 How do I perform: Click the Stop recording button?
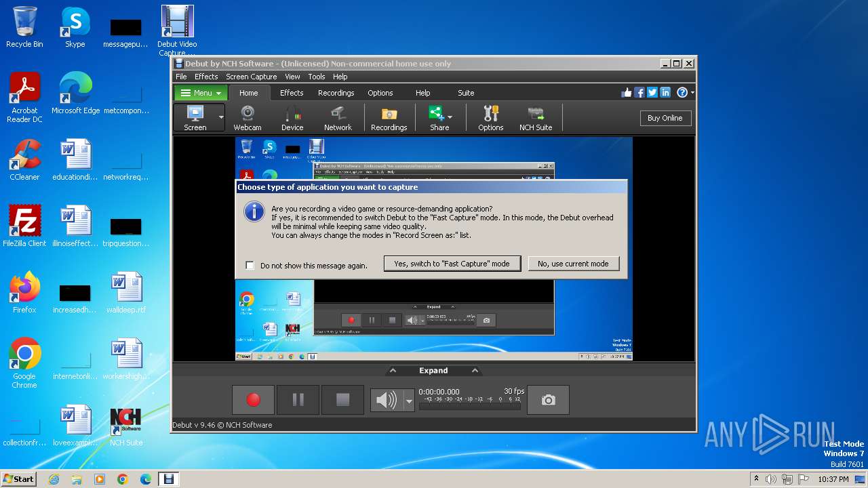click(342, 400)
